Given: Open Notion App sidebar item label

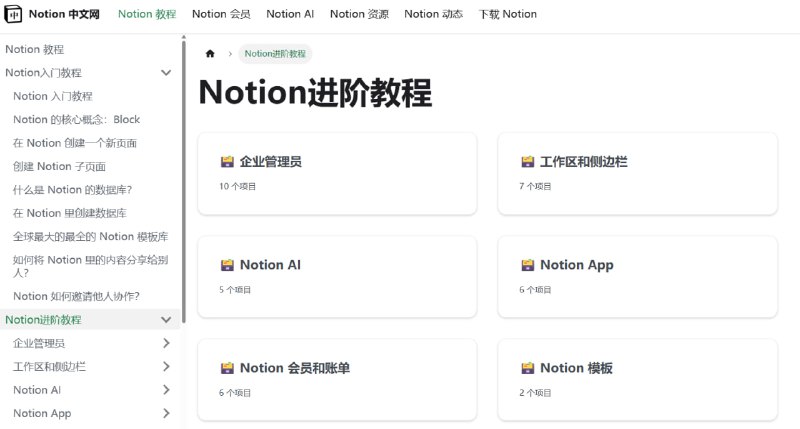Looking at the screenshot, I should click(x=42, y=413).
